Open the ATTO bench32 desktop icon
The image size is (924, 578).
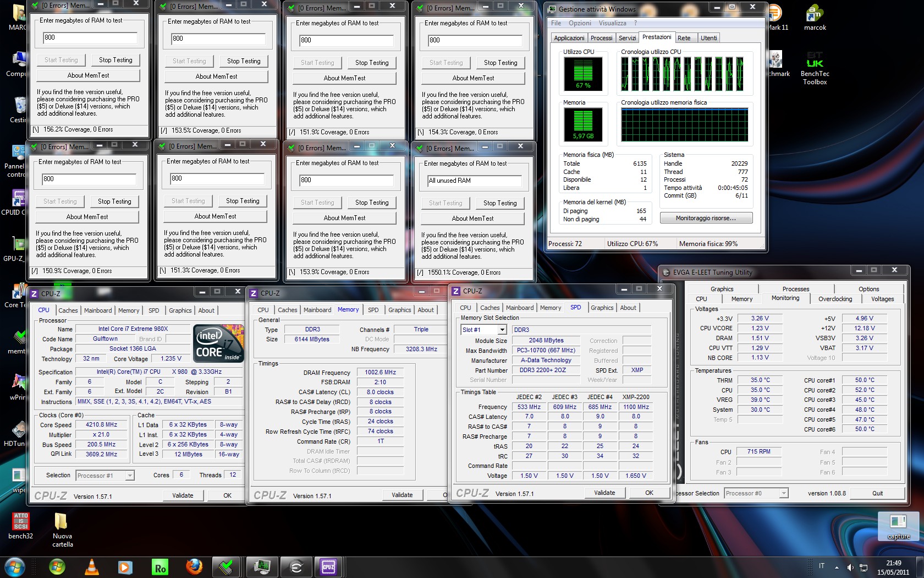point(21,526)
